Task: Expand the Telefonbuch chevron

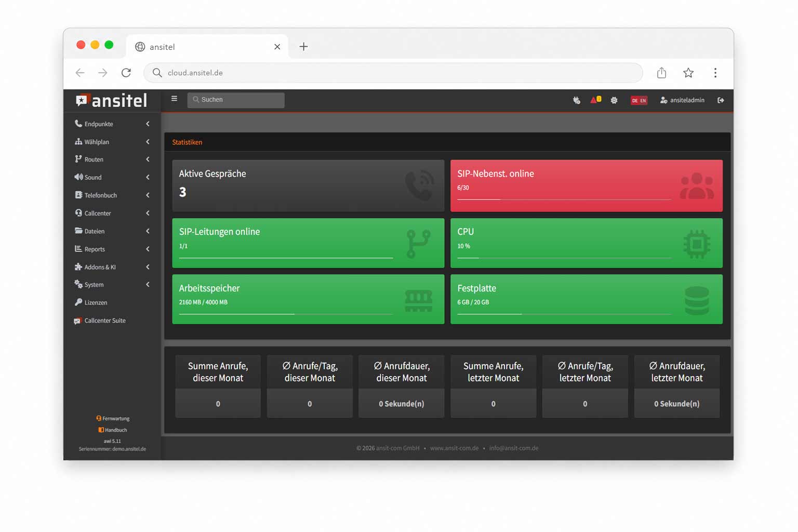Action: [x=148, y=195]
